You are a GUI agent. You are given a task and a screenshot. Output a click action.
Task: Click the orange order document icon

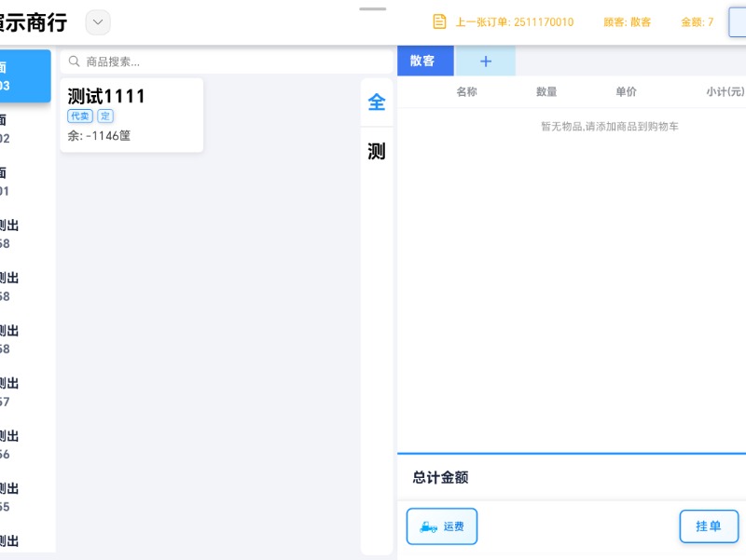click(x=438, y=20)
